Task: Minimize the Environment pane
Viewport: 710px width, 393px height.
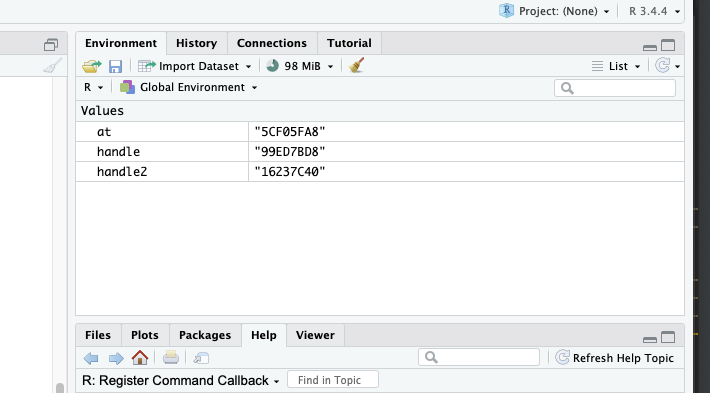Action: [x=650, y=47]
